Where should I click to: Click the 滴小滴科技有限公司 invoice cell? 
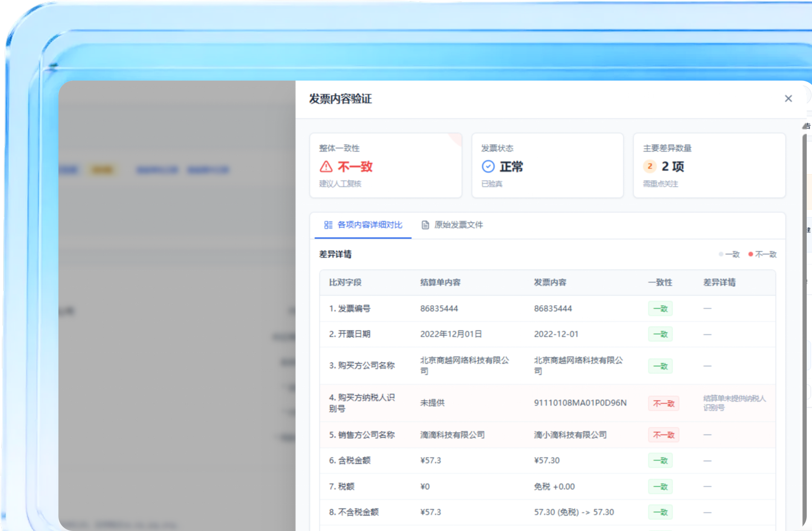570,435
